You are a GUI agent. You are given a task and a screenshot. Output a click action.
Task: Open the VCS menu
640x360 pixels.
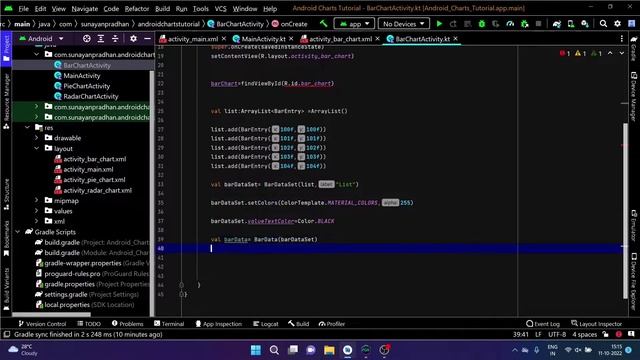(220, 8)
